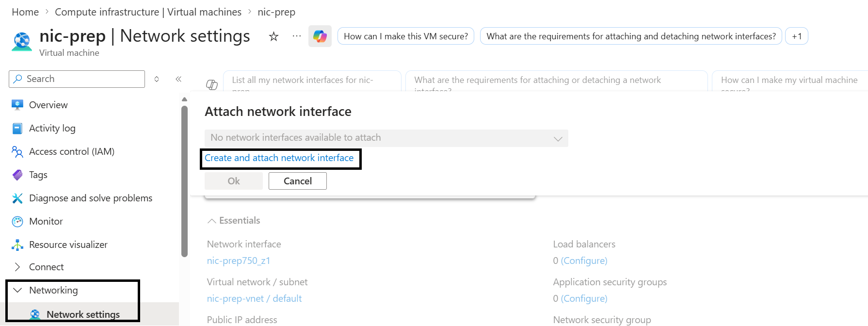The height and width of the screenshot is (326, 868).
Task: Select 'List all my network interfaces' prompt
Action: 312,81
